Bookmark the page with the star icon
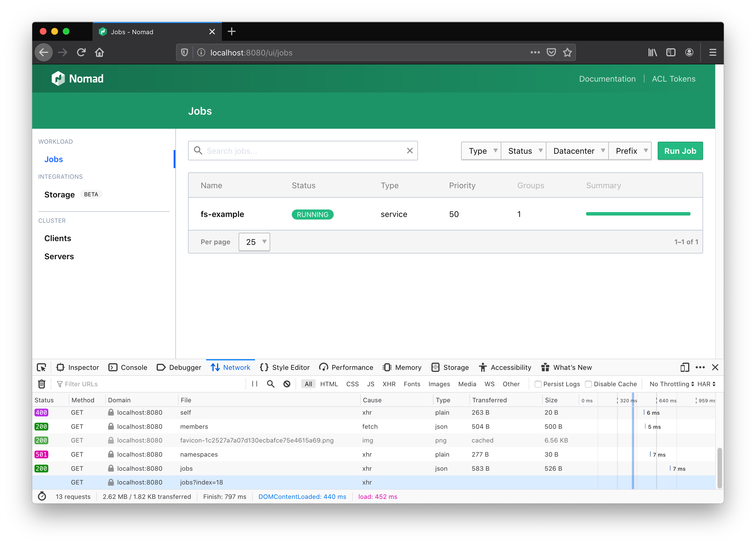This screenshot has width=756, height=546. [x=567, y=52]
